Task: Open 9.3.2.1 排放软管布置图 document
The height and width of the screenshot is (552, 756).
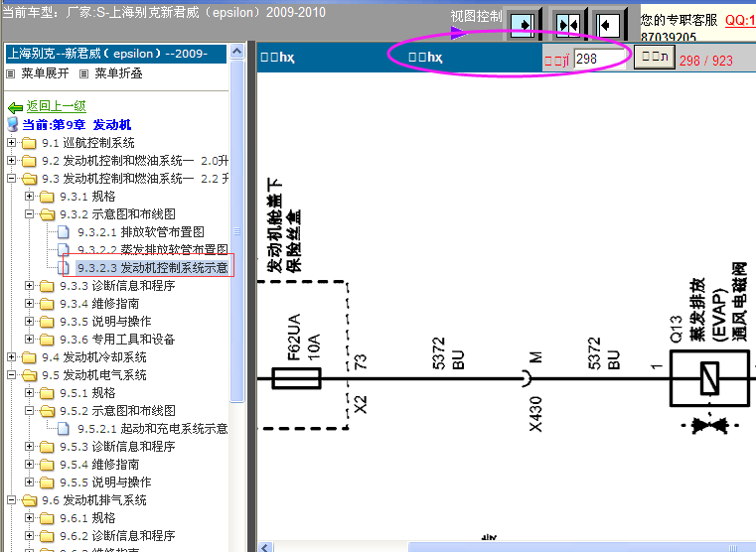Action: pyautogui.click(x=141, y=232)
